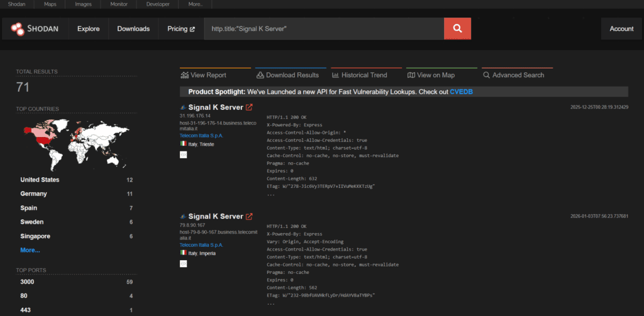Screen dimensions: 644x316
Task: Click total results count 71
Action: [x=23, y=87]
